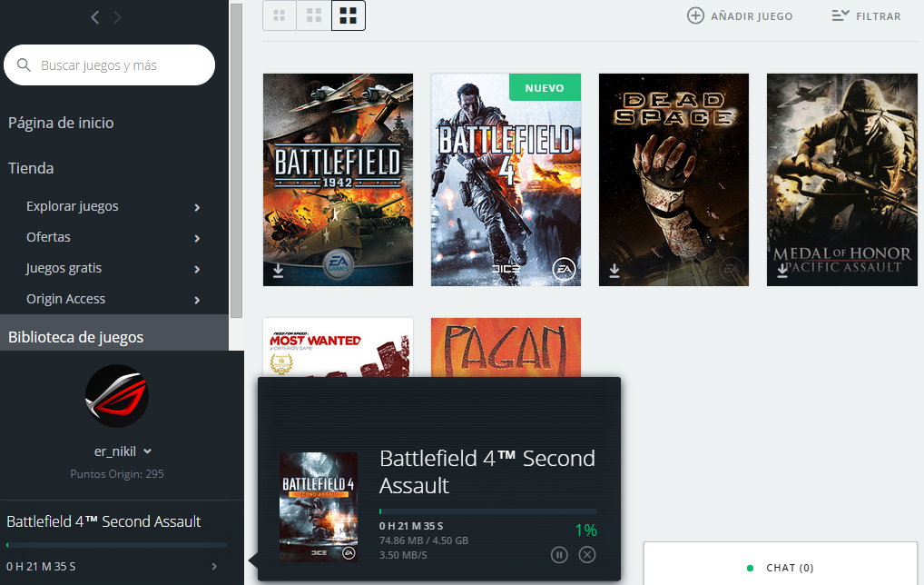Click 74.86 MB / 4.50 GB text
The width and height of the screenshot is (924, 585).
tap(424, 540)
